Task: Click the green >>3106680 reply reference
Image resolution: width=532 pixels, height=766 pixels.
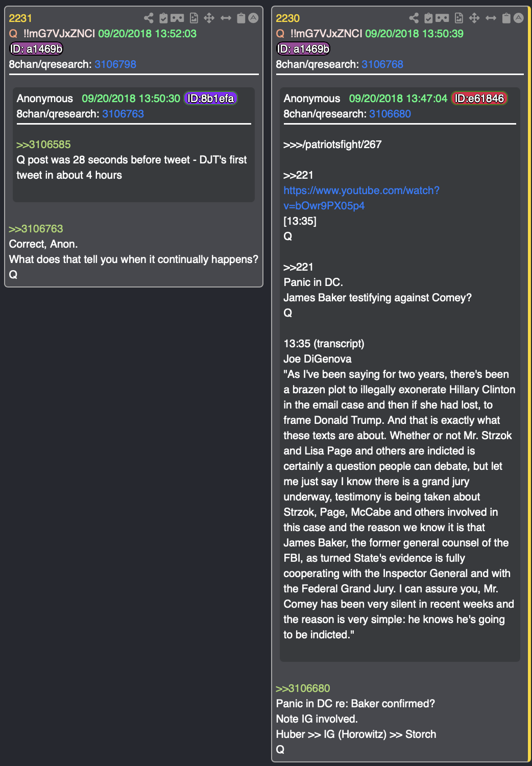Action: click(303, 688)
